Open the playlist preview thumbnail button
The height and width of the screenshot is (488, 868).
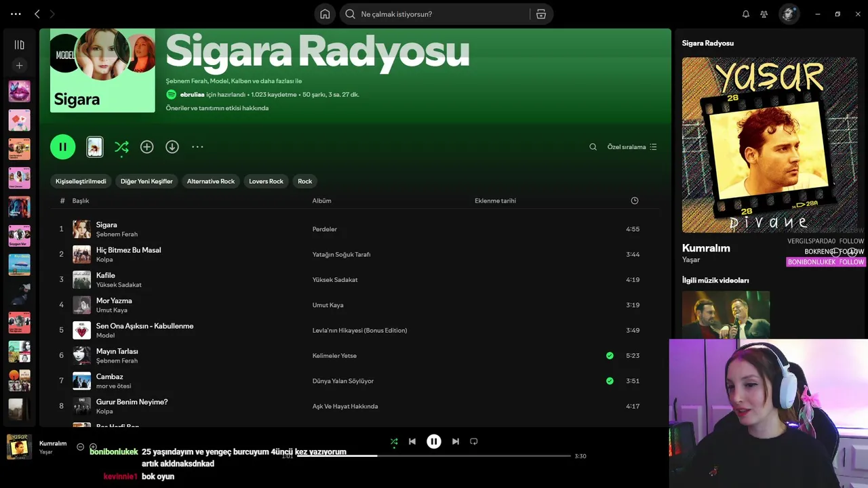pos(95,146)
